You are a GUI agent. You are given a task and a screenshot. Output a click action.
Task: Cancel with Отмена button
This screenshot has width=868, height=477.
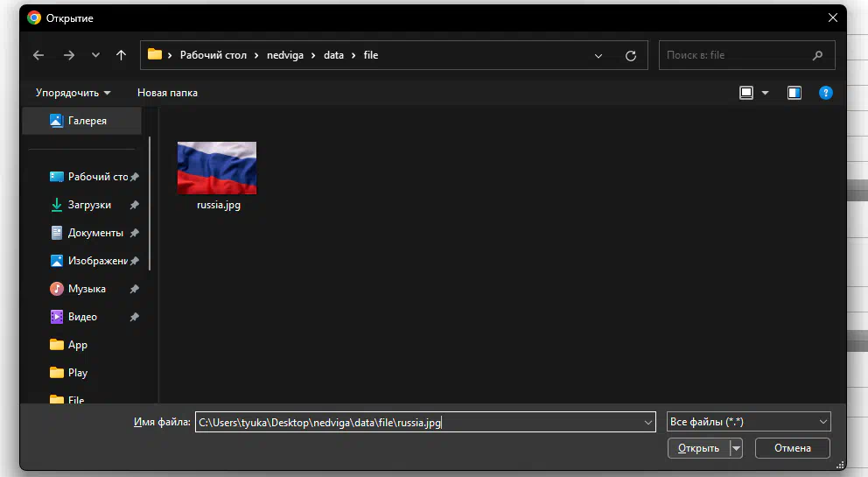(793, 448)
